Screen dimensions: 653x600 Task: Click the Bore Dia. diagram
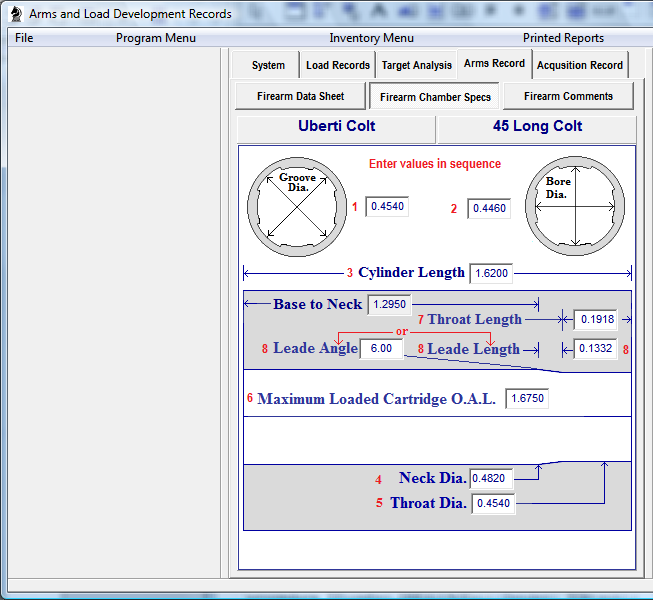click(575, 206)
